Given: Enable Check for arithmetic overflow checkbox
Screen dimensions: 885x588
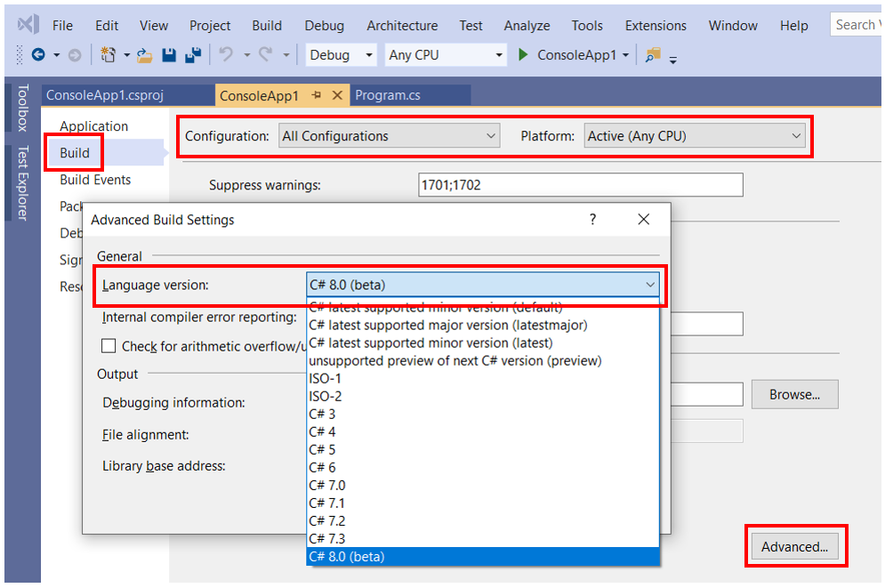Looking at the screenshot, I should pos(109,346).
